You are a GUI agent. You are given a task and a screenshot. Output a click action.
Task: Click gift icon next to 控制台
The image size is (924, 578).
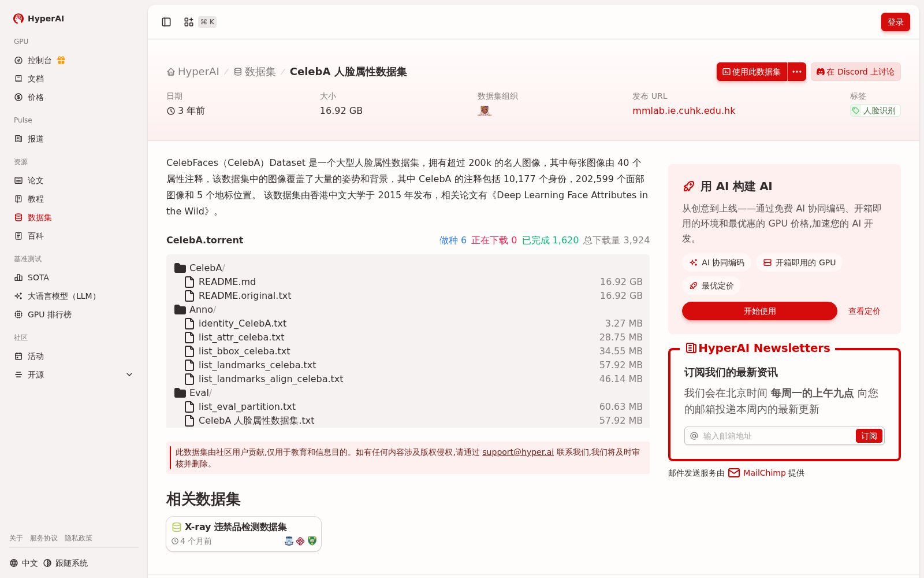(x=61, y=60)
